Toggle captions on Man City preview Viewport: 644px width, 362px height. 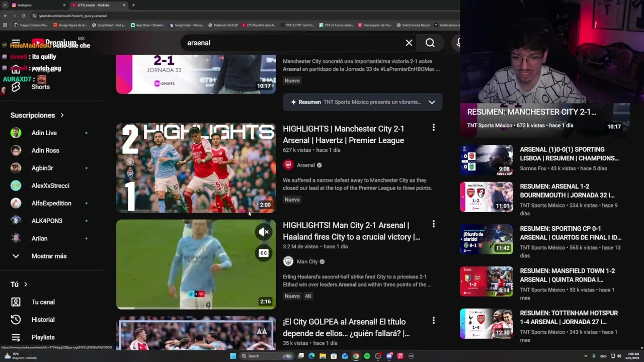pyautogui.click(x=264, y=253)
